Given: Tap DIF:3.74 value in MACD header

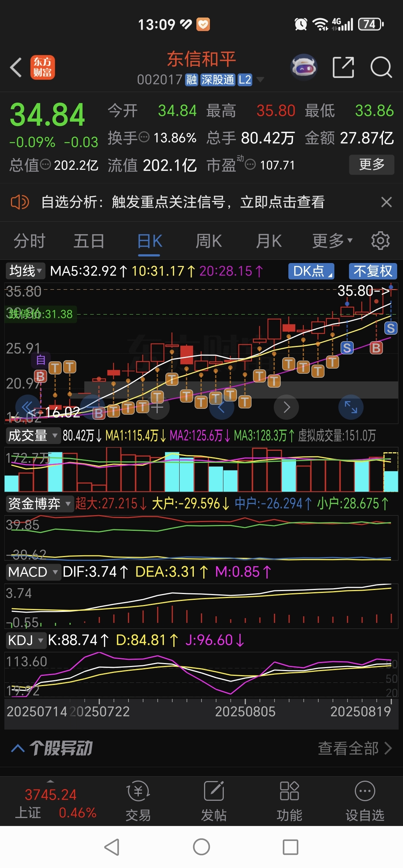Looking at the screenshot, I should click(95, 572).
